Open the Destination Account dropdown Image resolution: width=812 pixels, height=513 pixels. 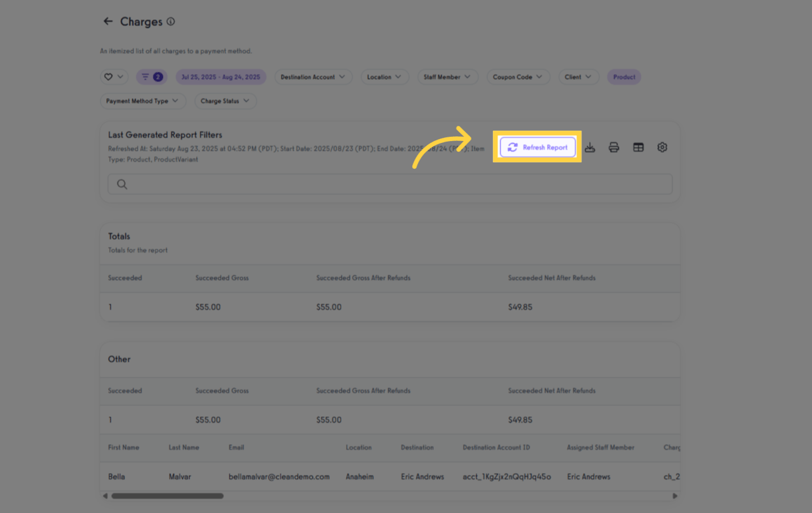[x=313, y=77]
